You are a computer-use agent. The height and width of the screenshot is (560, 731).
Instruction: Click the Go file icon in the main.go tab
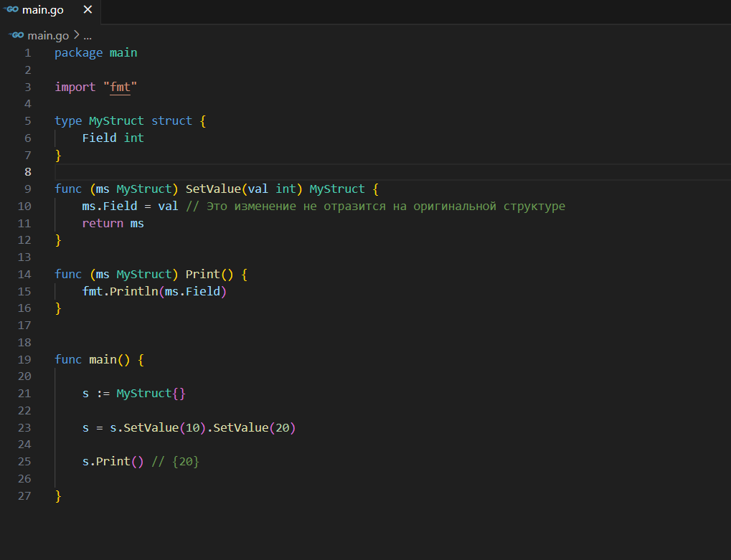[12, 10]
